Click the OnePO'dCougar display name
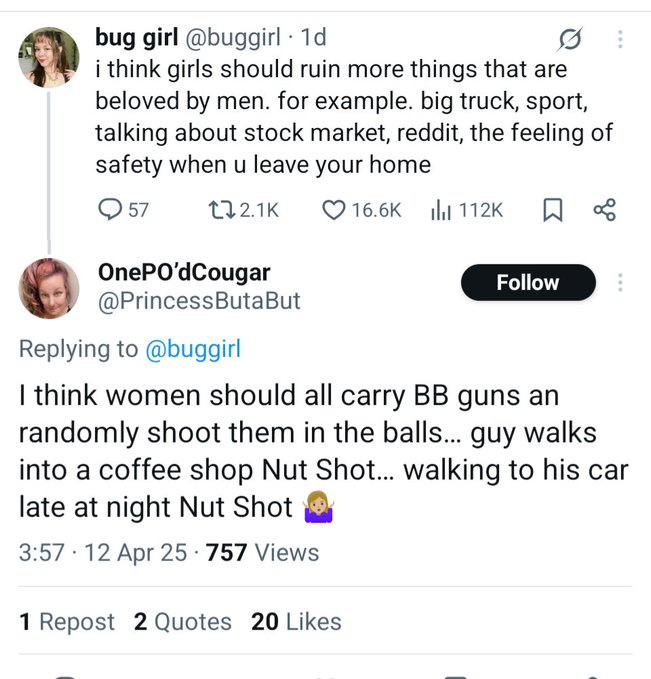This screenshot has height=679, width=651. (x=183, y=272)
